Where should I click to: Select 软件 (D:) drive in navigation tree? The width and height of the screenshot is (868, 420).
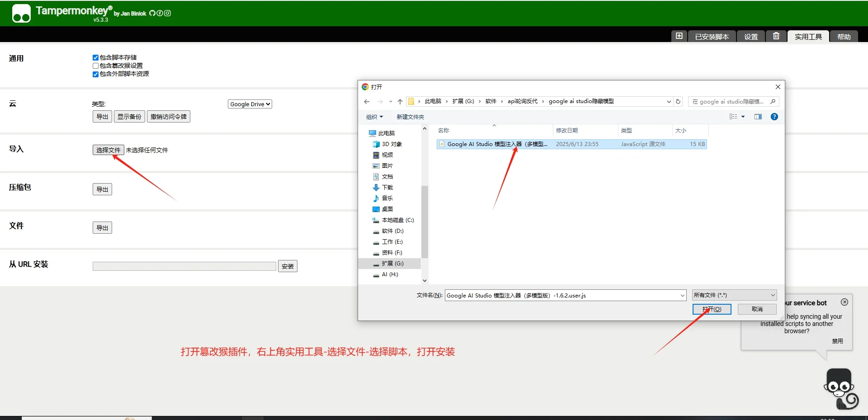pyautogui.click(x=388, y=231)
